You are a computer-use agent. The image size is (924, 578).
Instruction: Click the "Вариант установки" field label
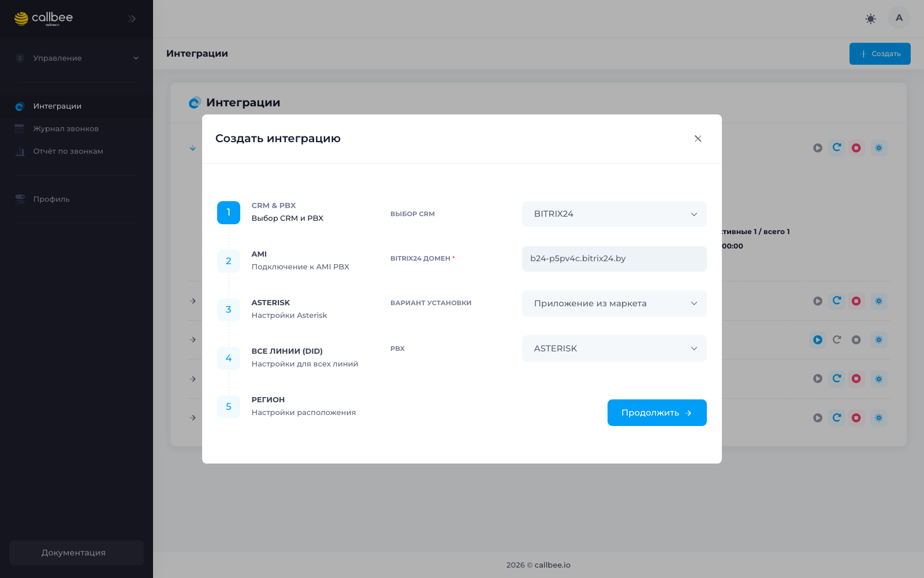point(431,303)
